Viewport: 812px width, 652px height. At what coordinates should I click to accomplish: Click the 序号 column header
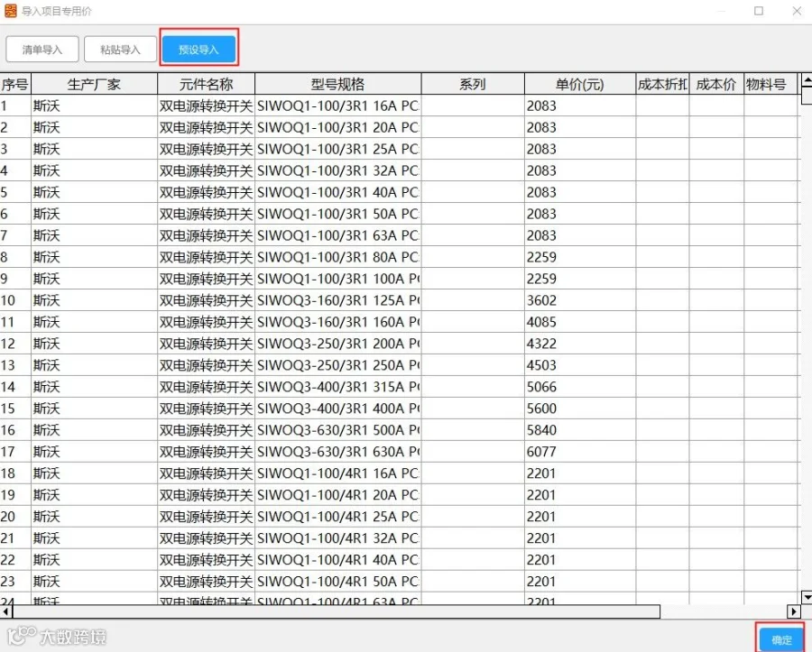tap(15, 85)
